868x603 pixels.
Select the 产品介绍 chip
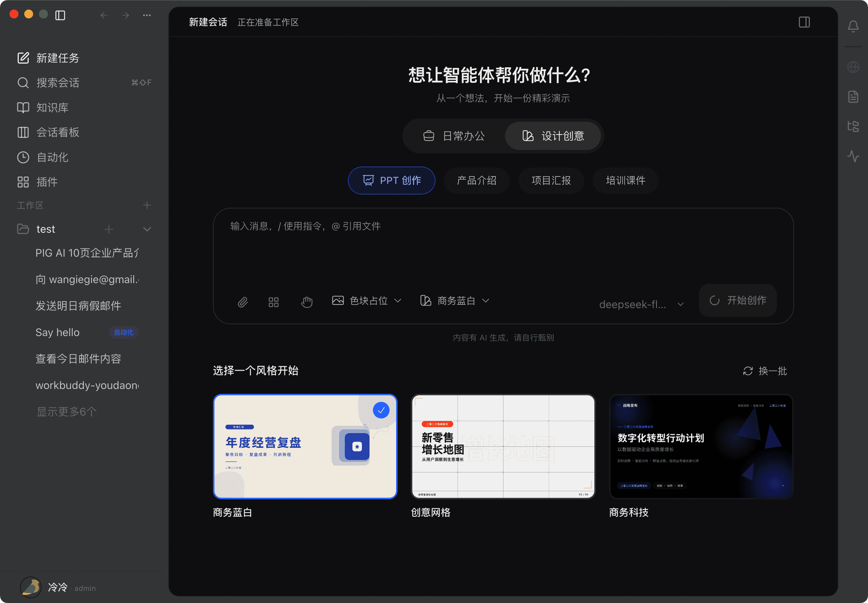point(477,180)
